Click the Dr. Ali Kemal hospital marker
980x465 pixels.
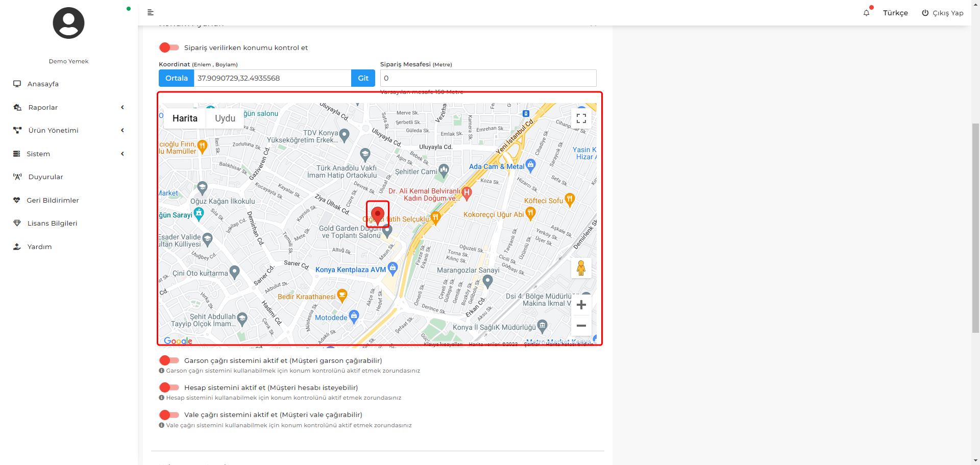[467, 193]
